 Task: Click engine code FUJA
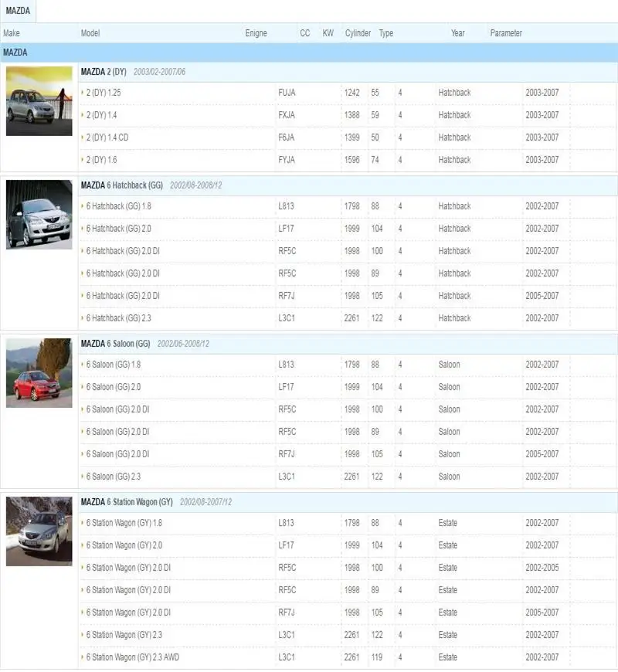(287, 93)
